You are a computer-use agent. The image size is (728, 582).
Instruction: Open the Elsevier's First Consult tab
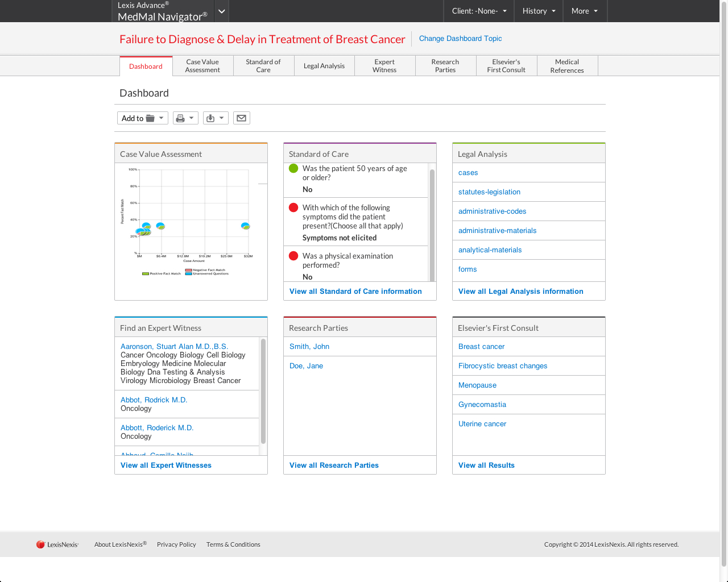tap(506, 66)
